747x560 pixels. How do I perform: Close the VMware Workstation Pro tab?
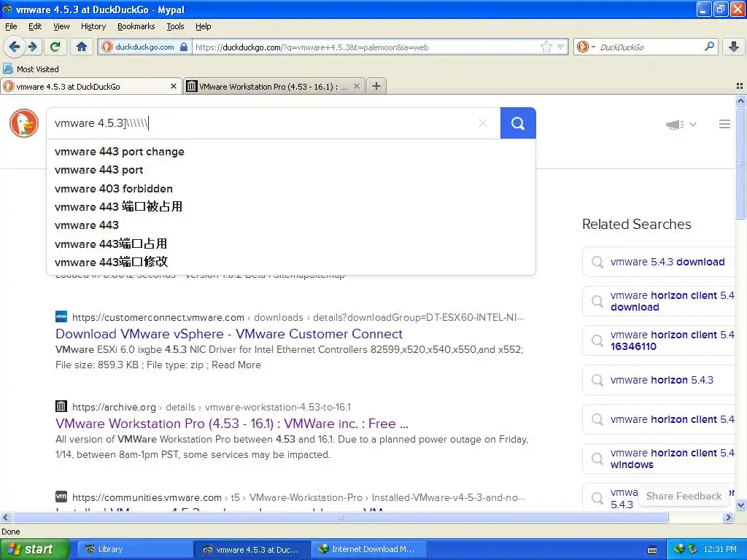click(356, 86)
